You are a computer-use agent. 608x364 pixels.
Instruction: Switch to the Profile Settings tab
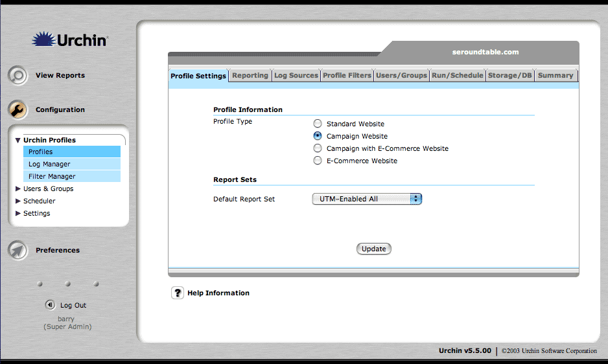click(x=198, y=76)
